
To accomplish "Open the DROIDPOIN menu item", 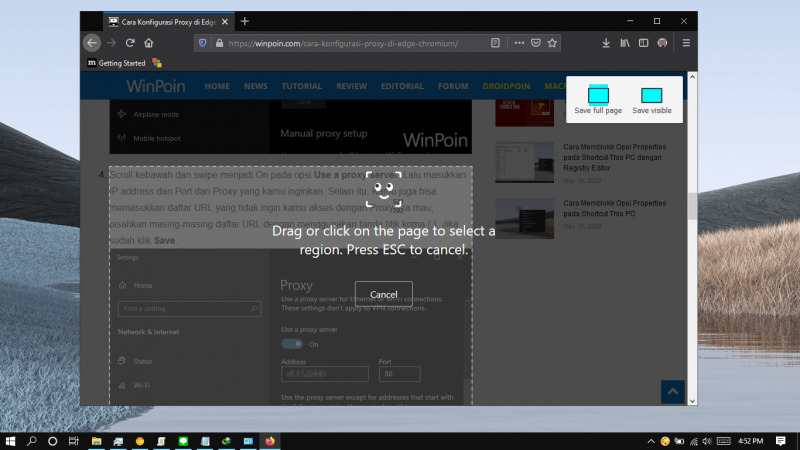I will point(506,86).
